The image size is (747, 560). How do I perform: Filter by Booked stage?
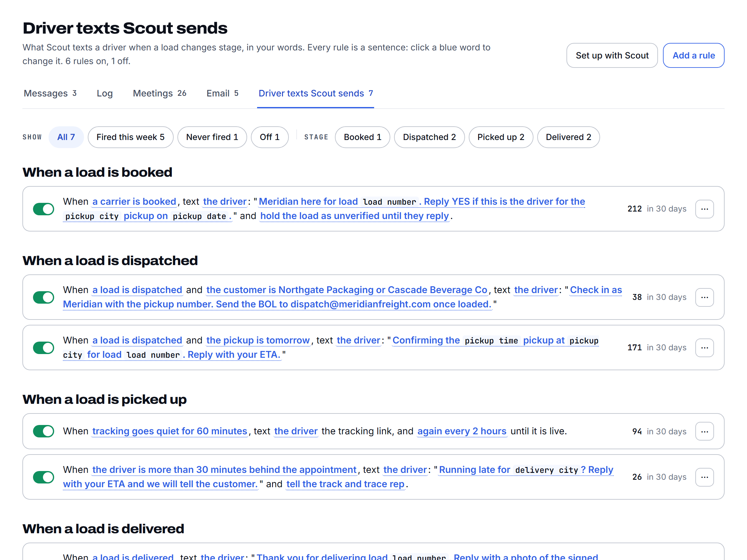tap(362, 137)
